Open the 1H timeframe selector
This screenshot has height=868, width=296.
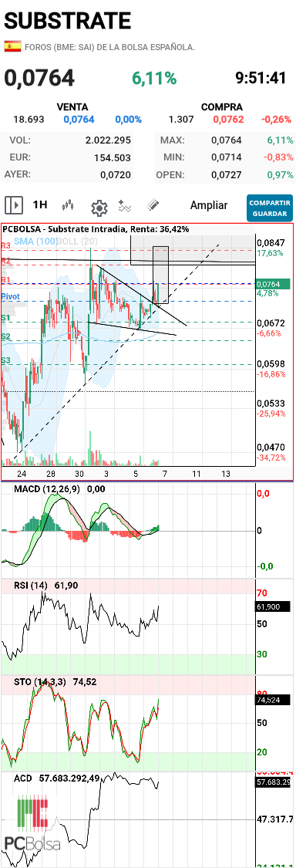40,204
